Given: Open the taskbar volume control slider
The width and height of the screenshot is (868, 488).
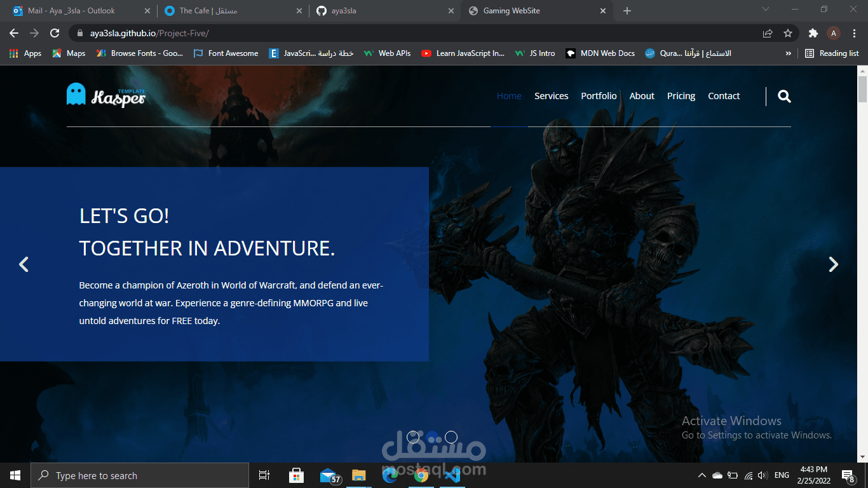Looking at the screenshot, I should [x=762, y=475].
